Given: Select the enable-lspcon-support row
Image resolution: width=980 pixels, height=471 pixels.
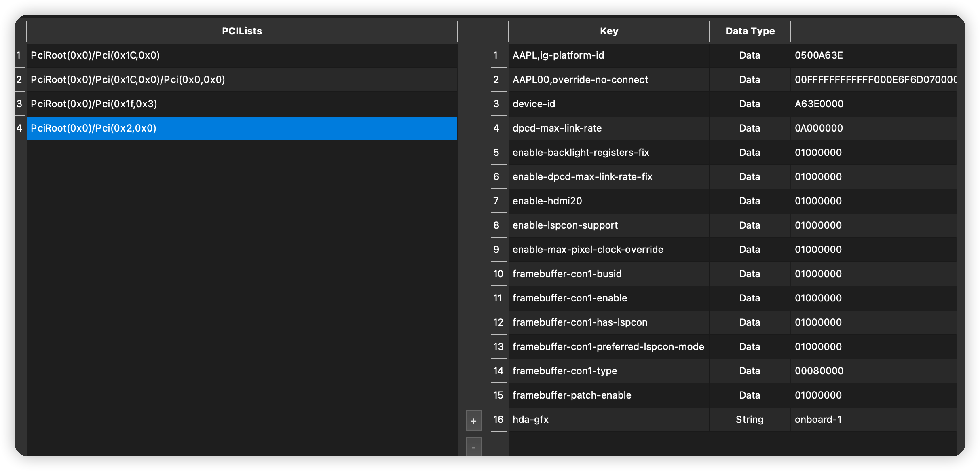Looking at the screenshot, I should click(x=586, y=225).
